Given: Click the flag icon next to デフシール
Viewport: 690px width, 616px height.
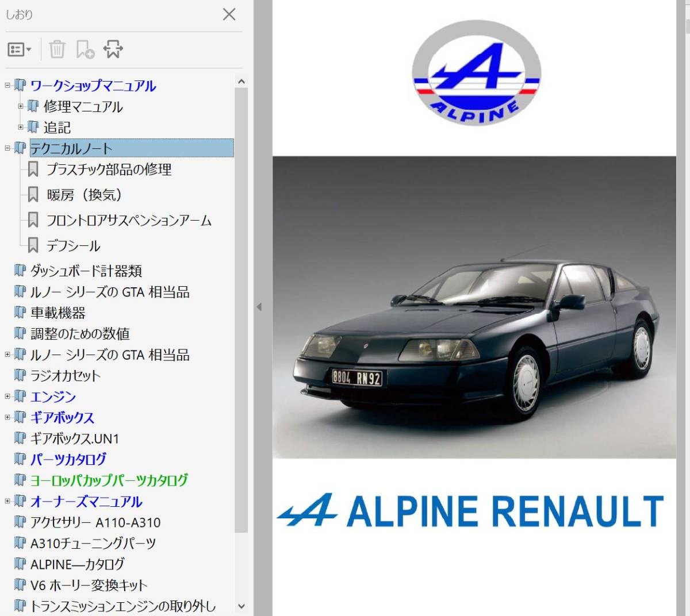Looking at the screenshot, I should click(33, 245).
